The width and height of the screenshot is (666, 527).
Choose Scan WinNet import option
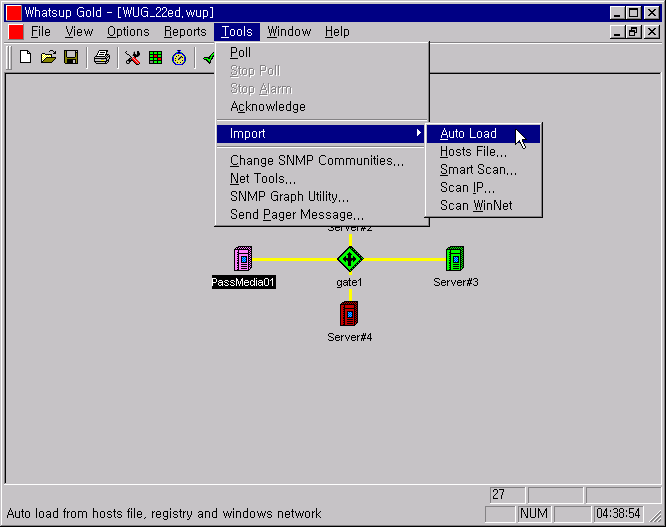coord(483,206)
